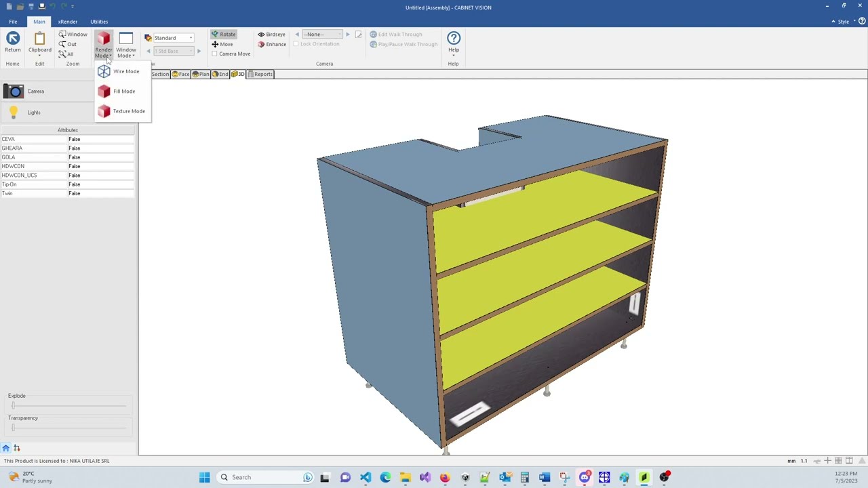Screen dimensions: 868x488
Task: Open the Clipboard button
Action: [x=39, y=43]
